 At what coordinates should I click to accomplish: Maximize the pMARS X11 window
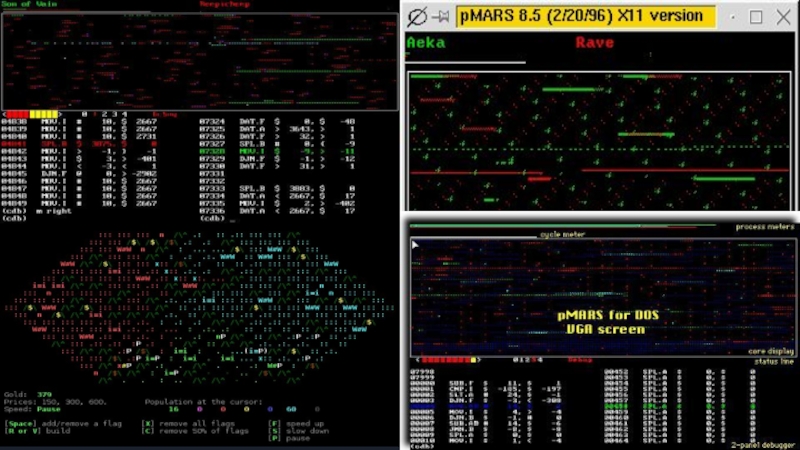[756, 17]
